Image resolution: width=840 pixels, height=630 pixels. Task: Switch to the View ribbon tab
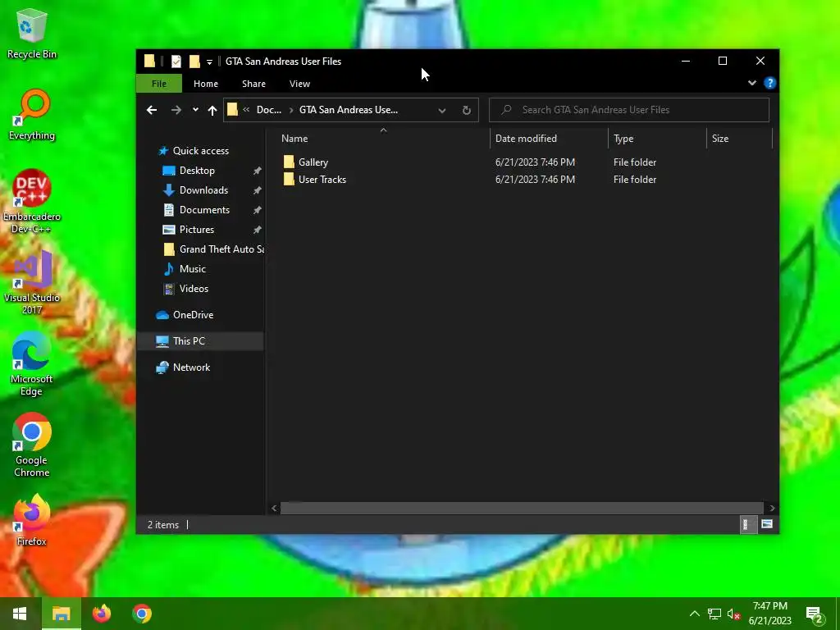(x=299, y=84)
